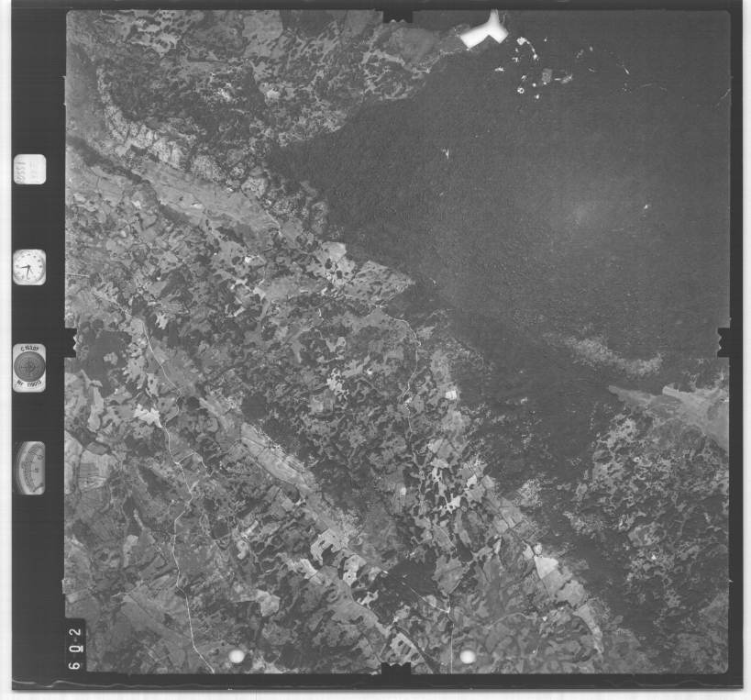Click the right white circular punch mark
This screenshot has width=751, height=700.
coord(467,656)
